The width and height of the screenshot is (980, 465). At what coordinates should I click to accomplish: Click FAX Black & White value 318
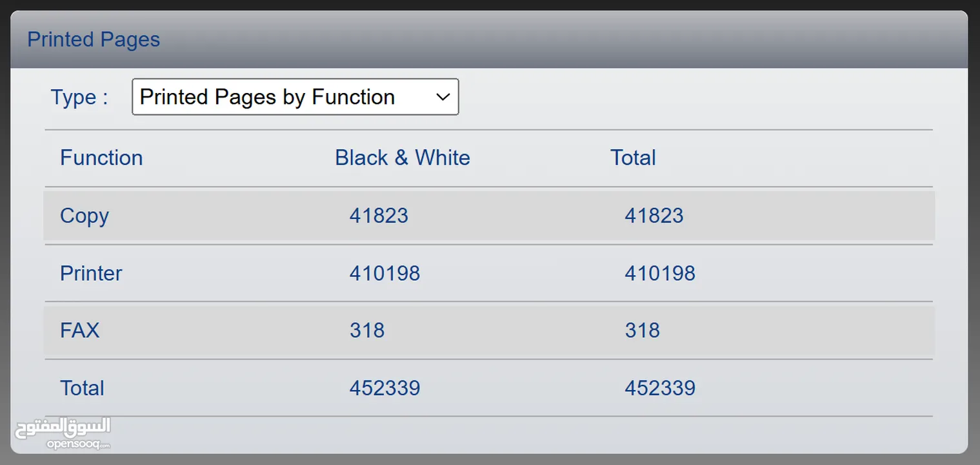click(367, 331)
